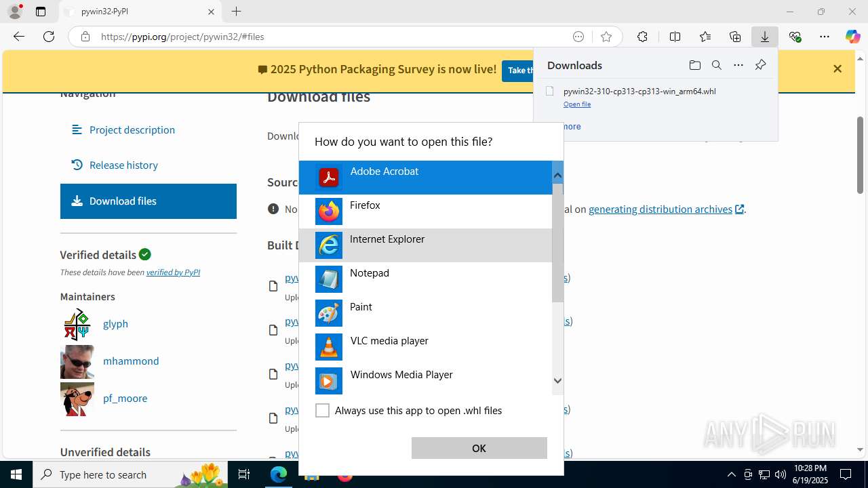View site information lock icon
The height and width of the screenshot is (488, 868).
coord(85,37)
